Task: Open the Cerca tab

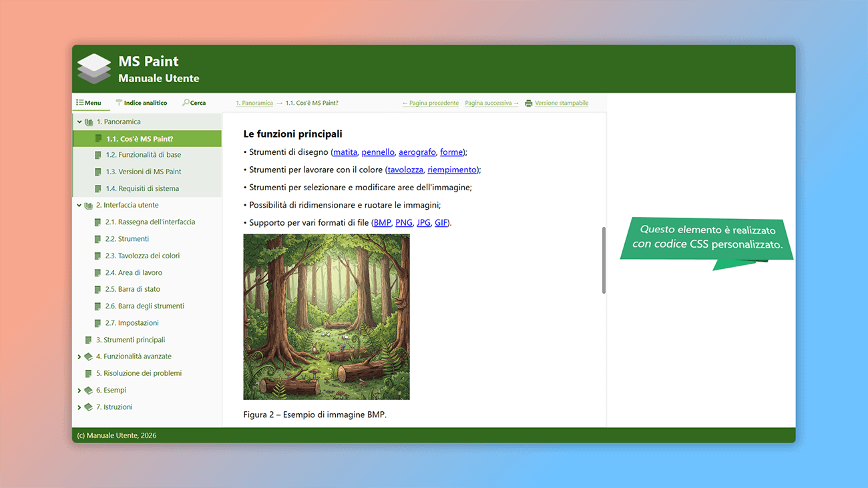Action: pos(194,102)
